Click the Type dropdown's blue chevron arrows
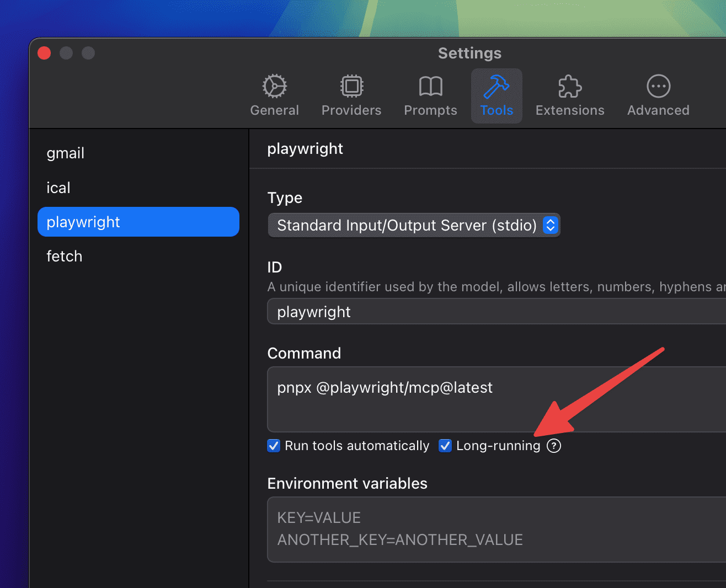This screenshot has height=588, width=726. (551, 225)
